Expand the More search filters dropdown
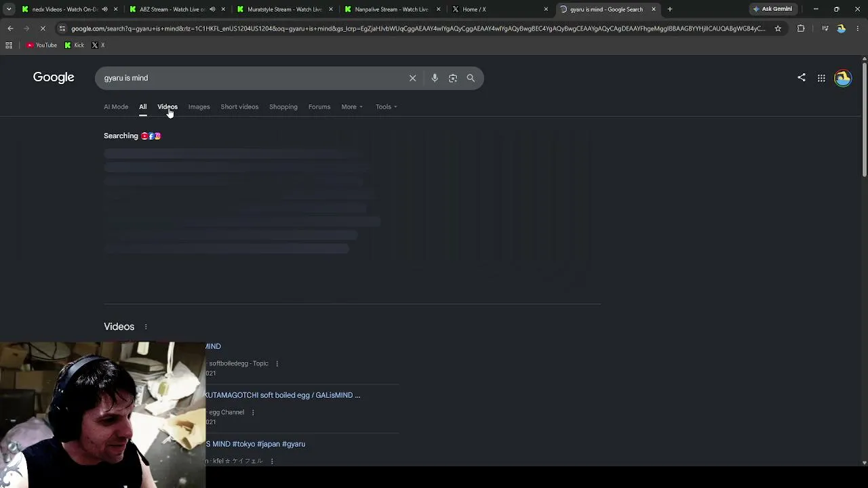Image resolution: width=868 pixels, height=488 pixels. (352, 106)
